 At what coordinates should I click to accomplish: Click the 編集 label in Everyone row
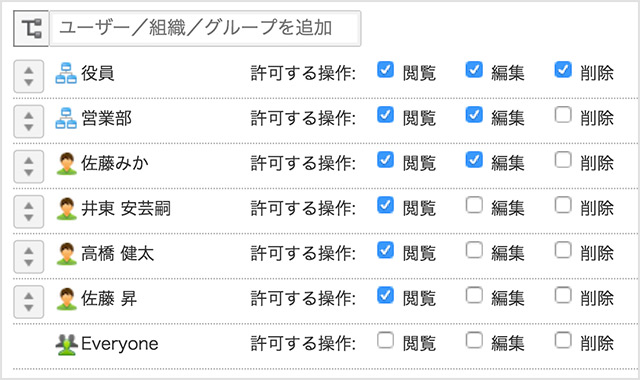[x=508, y=344]
